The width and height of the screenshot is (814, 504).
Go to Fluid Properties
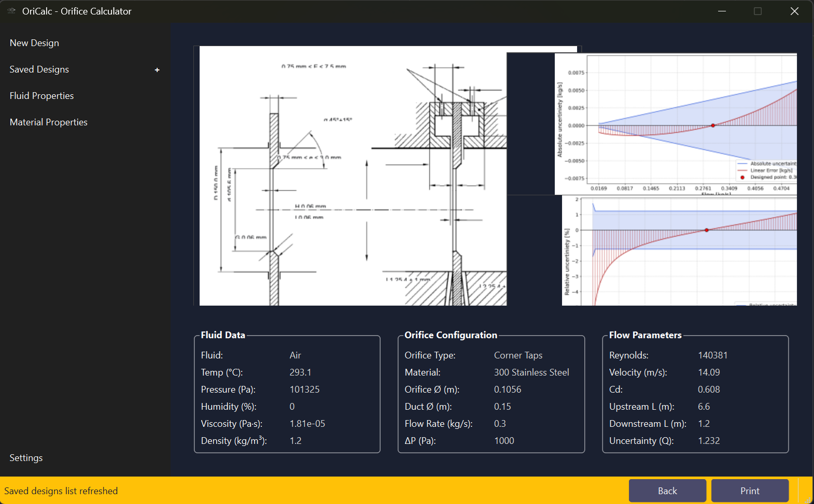[41, 96]
